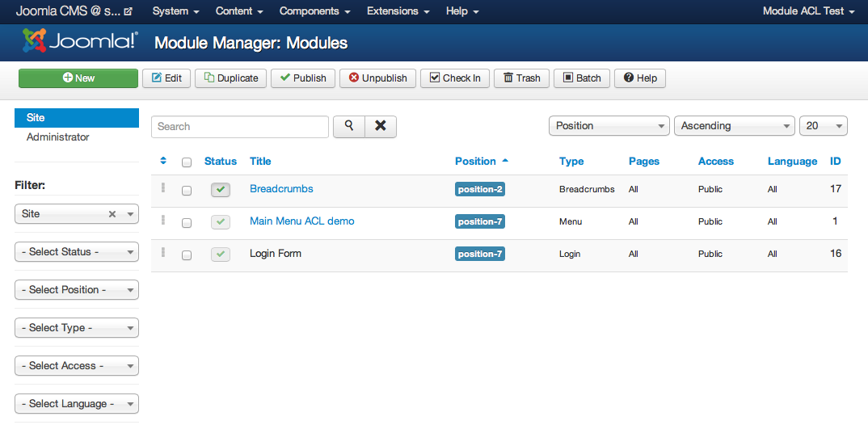The image size is (868, 425).
Task: Click position-7 badge in Main Menu ACL demo row
Action: coord(480,221)
